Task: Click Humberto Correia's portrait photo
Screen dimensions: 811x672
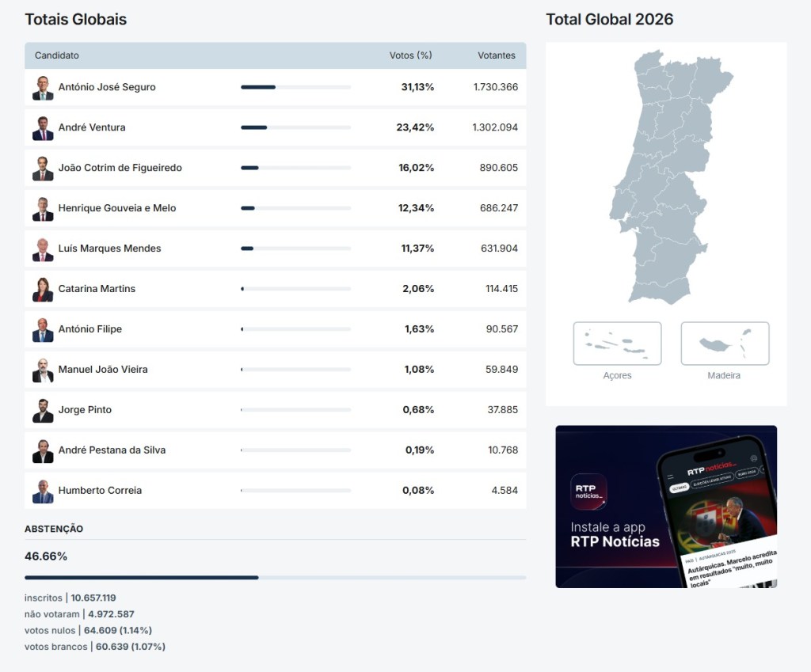Action: (43, 492)
